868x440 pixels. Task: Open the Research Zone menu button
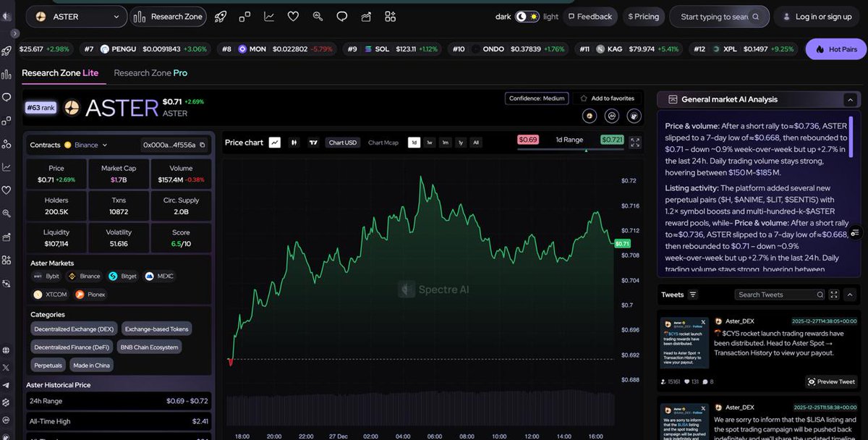pos(169,16)
